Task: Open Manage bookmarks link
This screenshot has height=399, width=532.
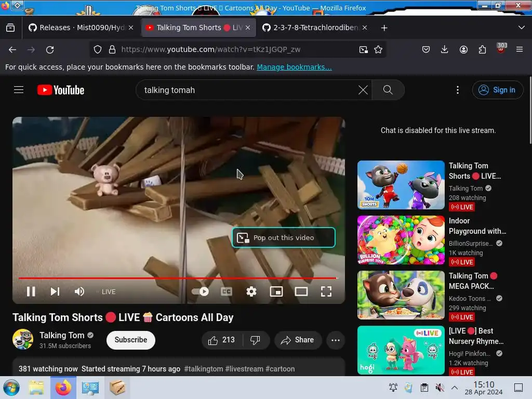Action: 294,67
